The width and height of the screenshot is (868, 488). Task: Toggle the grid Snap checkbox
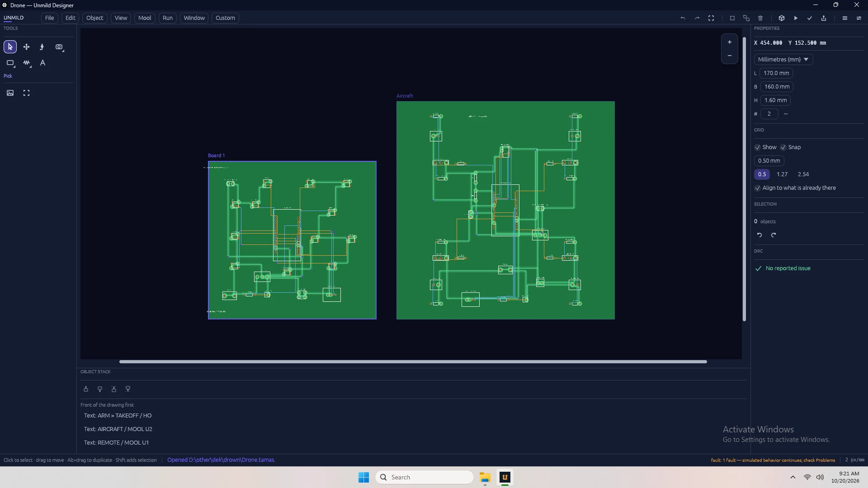[783, 147]
